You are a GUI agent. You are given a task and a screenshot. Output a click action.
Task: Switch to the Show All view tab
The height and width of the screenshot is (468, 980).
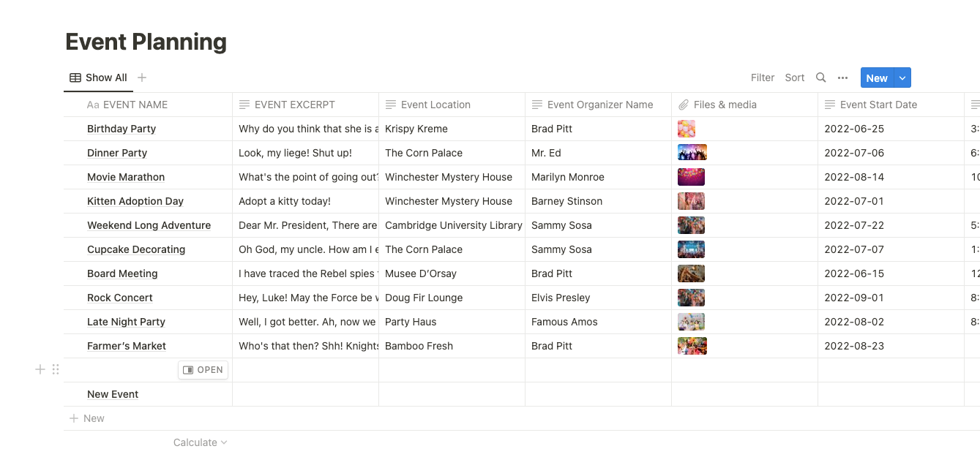[x=98, y=78]
